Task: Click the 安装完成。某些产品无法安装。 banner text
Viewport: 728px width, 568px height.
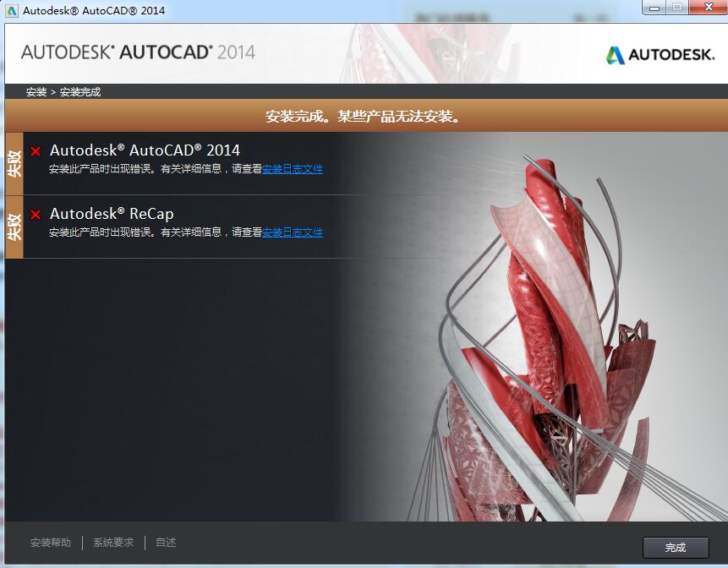Action: pyautogui.click(x=364, y=116)
